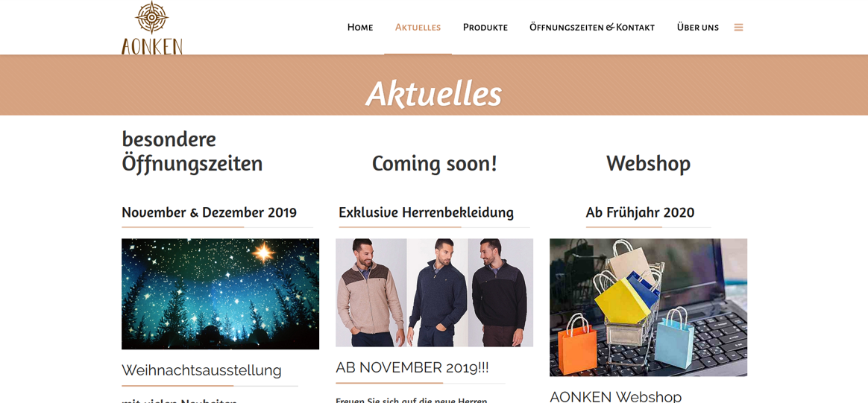This screenshot has width=868, height=403.
Task: Open Öffnungszeiten & Kontakt page
Action: point(592,27)
